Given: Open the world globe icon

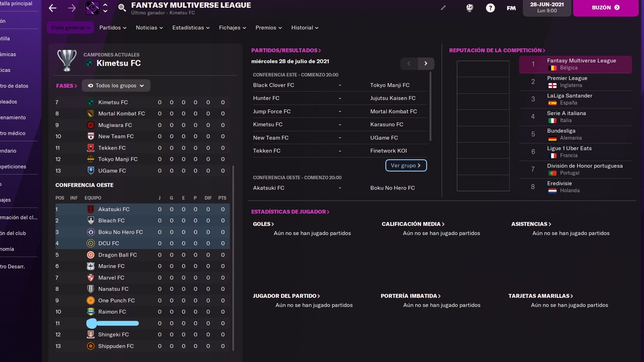Looking at the screenshot, I should click(470, 8).
